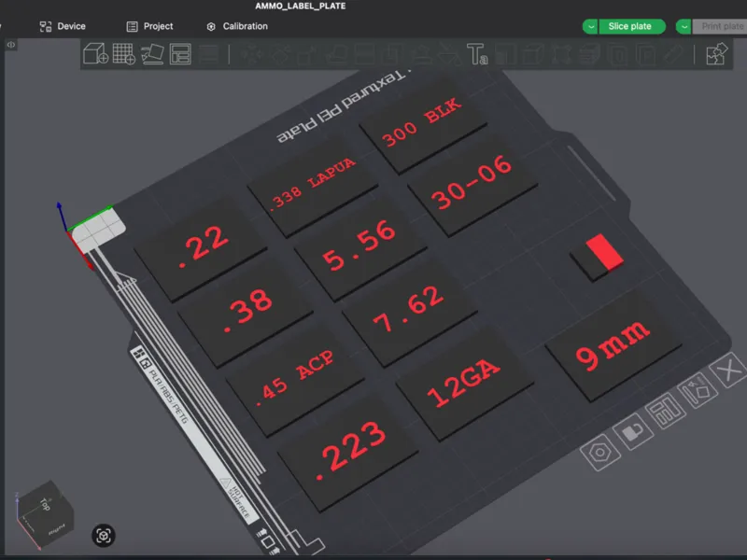Select the 12GA label object
The width and height of the screenshot is (747, 560).
(x=464, y=384)
